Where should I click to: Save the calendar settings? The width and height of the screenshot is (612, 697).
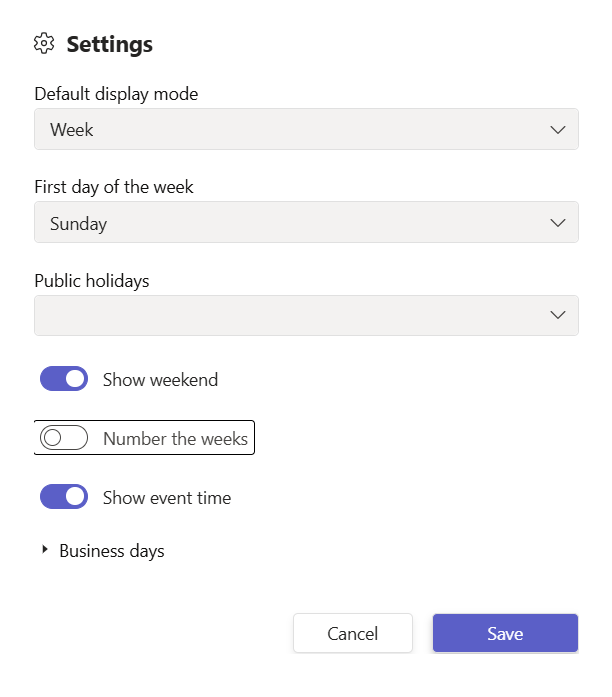point(505,633)
